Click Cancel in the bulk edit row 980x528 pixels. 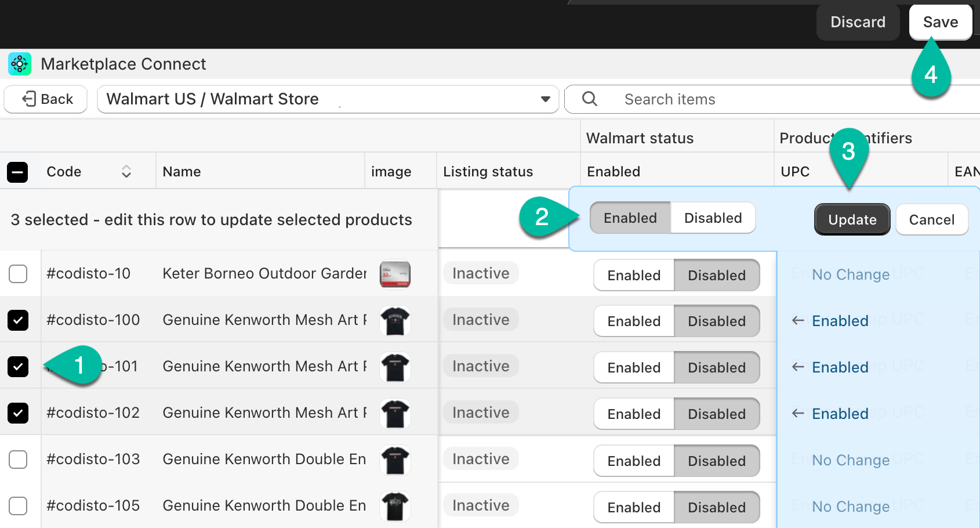coord(932,219)
